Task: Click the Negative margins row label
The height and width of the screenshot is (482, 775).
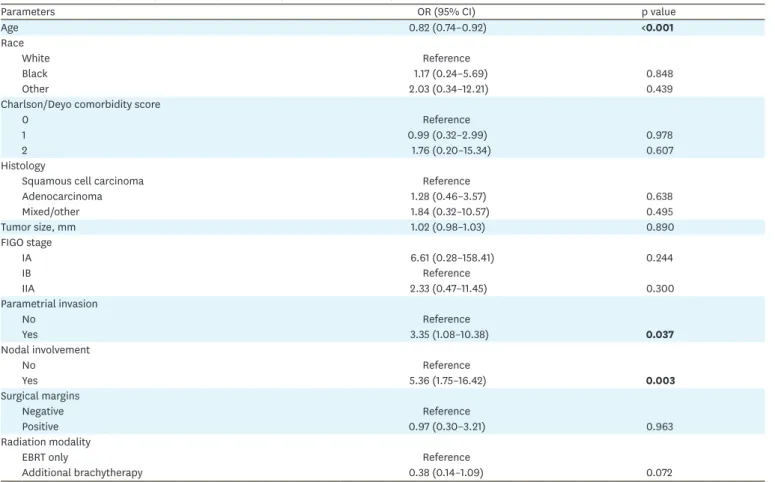Action: click(43, 411)
